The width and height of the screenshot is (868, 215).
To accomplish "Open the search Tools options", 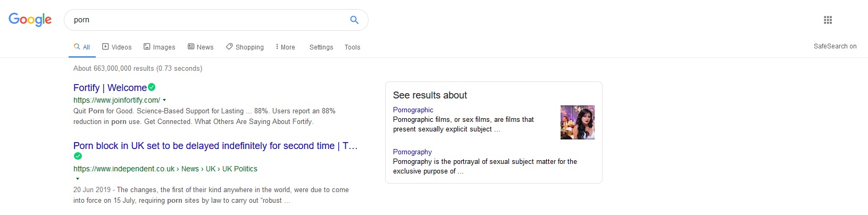I will (352, 47).
